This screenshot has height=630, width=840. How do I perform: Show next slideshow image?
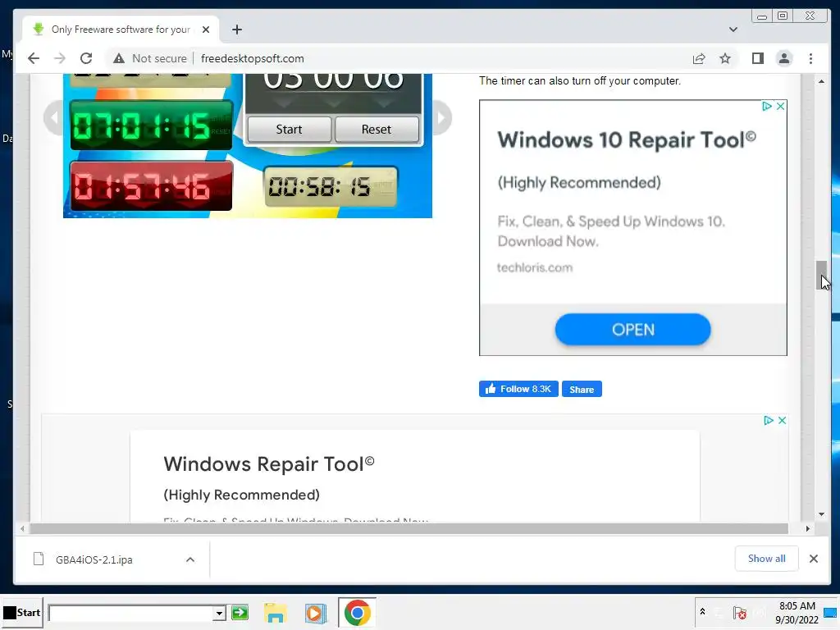442,118
